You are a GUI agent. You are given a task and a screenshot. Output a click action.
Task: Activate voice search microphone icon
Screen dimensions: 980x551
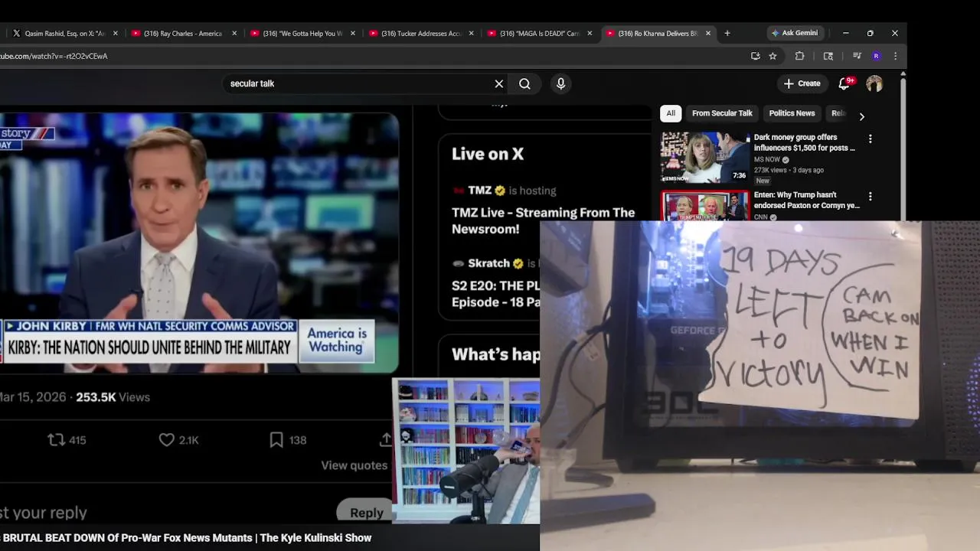click(560, 83)
